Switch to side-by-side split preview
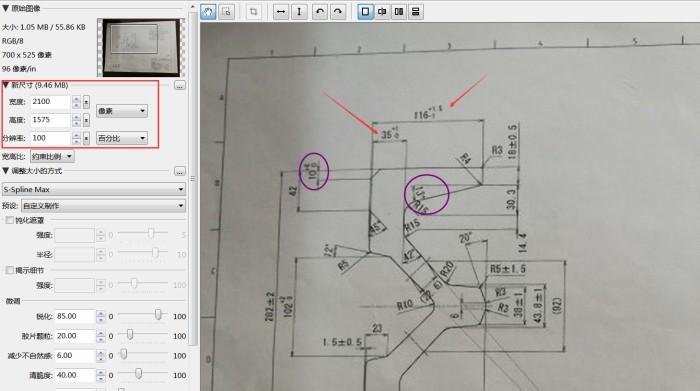The image size is (700, 391). pos(399,12)
